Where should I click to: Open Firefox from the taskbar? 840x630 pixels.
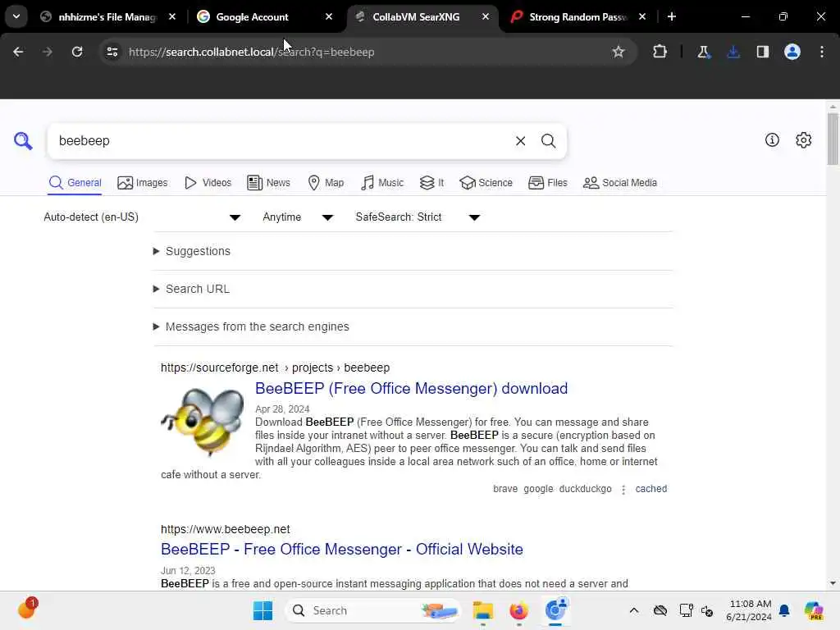pos(518,610)
